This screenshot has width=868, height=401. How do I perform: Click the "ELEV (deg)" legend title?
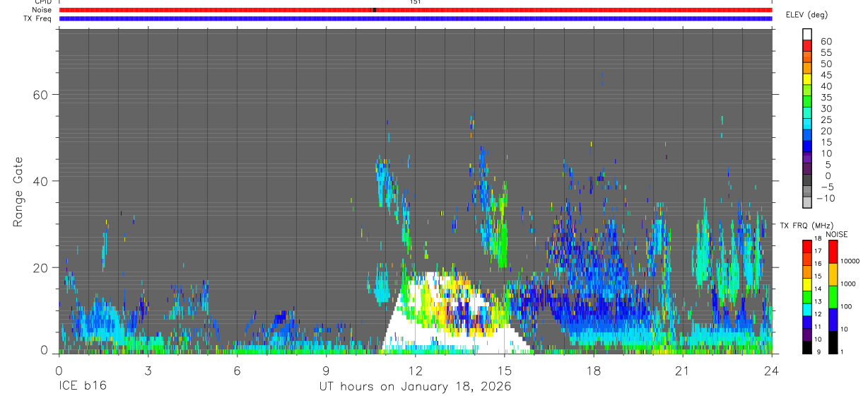point(807,15)
